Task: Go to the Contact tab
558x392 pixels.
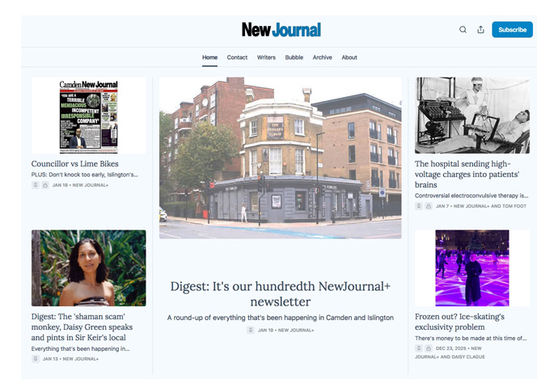Action: [x=237, y=57]
